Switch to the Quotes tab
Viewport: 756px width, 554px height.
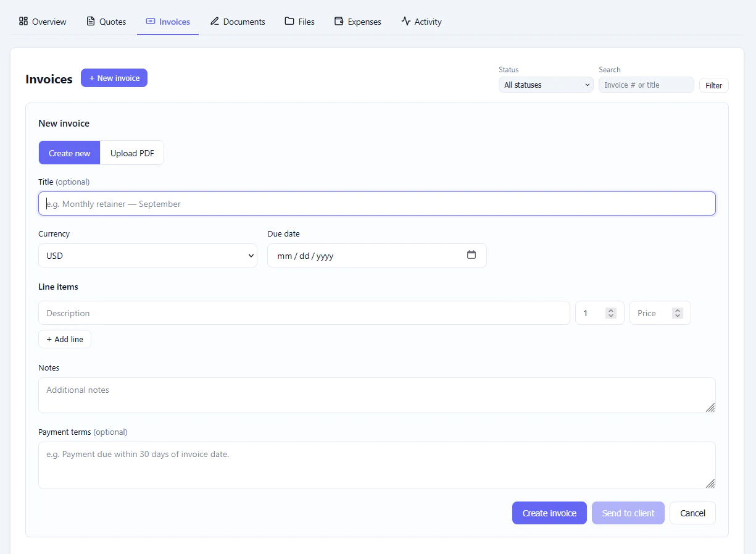(x=106, y=22)
